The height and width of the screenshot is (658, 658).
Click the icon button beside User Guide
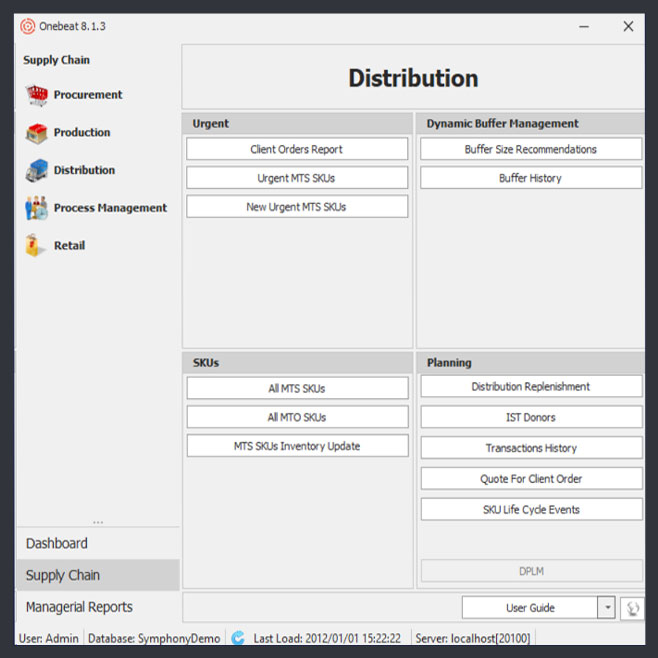click(632, 608)
